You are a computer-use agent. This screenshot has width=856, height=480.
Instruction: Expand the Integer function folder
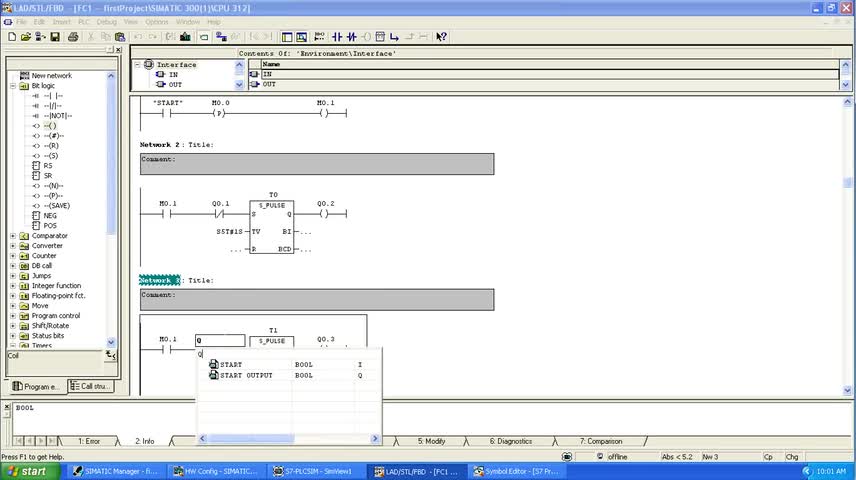(x=13, y=286)
